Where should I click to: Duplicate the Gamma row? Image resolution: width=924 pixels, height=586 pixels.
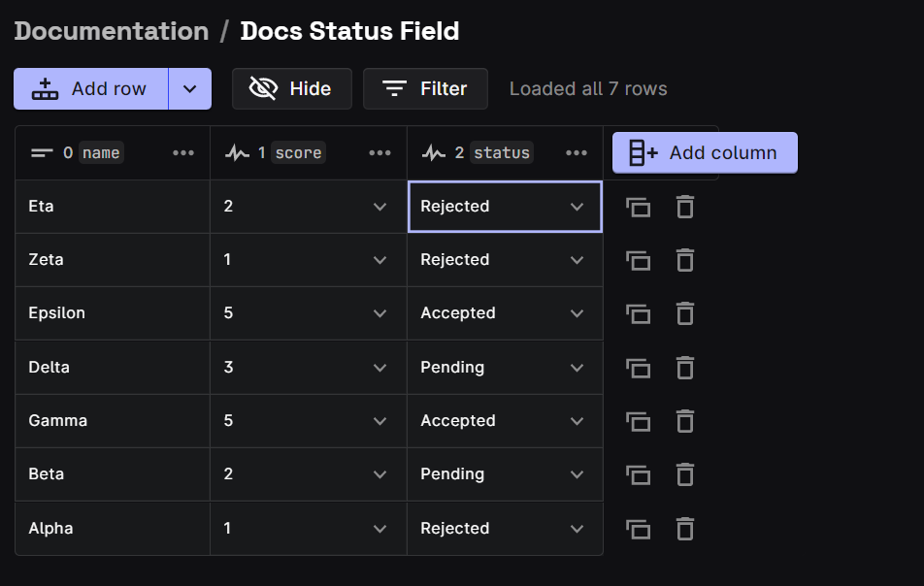[638, 421]
